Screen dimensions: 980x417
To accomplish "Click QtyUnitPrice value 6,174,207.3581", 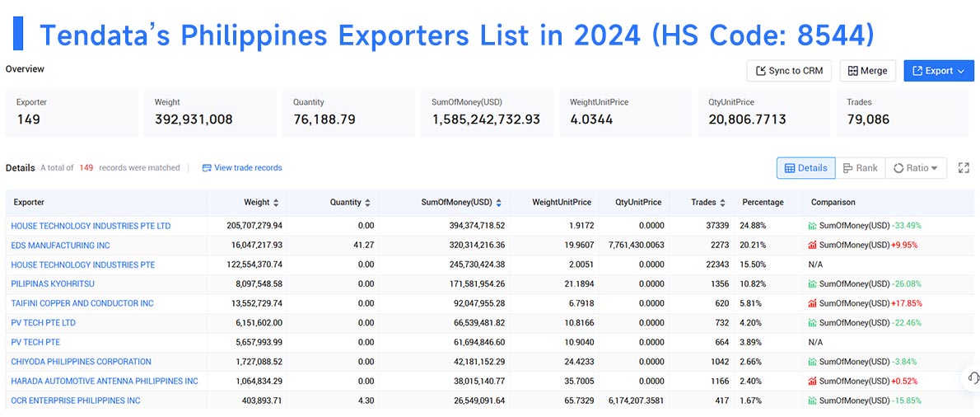I will tap(636, 401).
